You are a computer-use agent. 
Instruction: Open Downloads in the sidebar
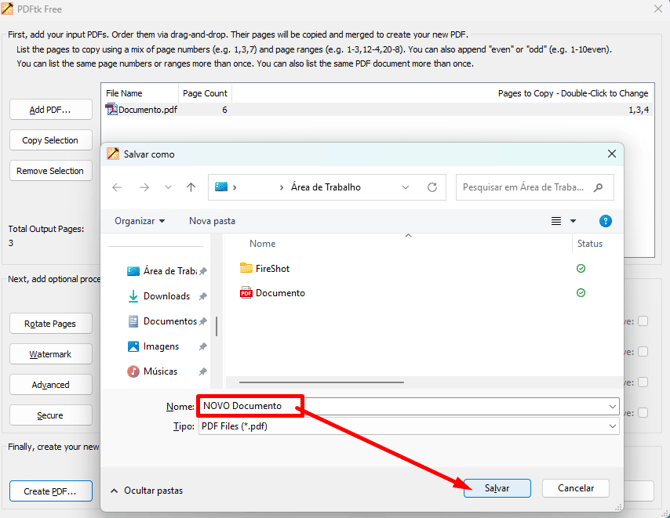[x=165, y=296]
